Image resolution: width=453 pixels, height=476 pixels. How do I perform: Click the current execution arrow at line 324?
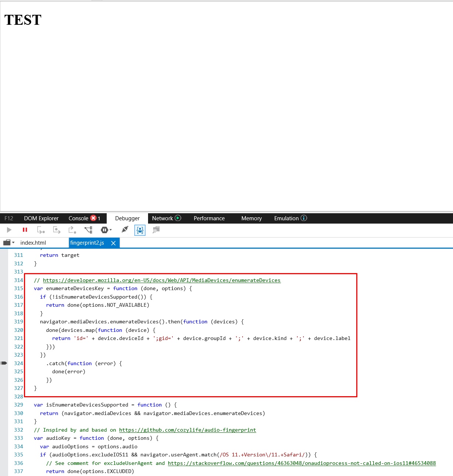coord(4,363)
